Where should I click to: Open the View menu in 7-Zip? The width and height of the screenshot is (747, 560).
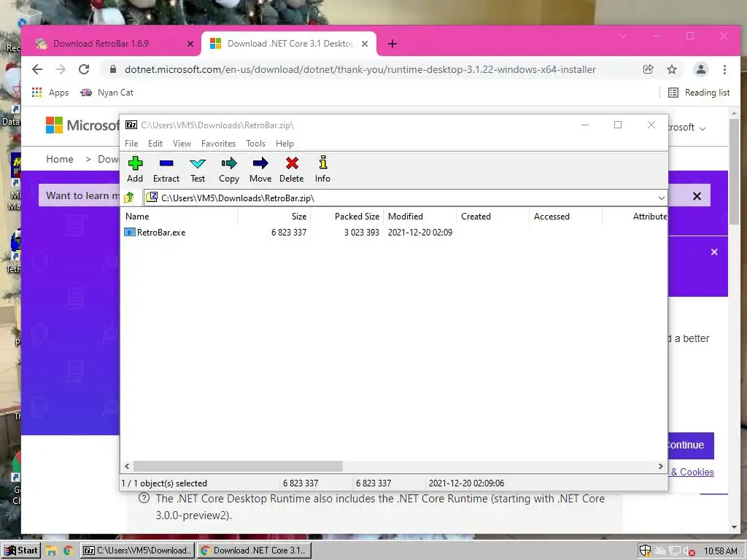coord(182,144)
